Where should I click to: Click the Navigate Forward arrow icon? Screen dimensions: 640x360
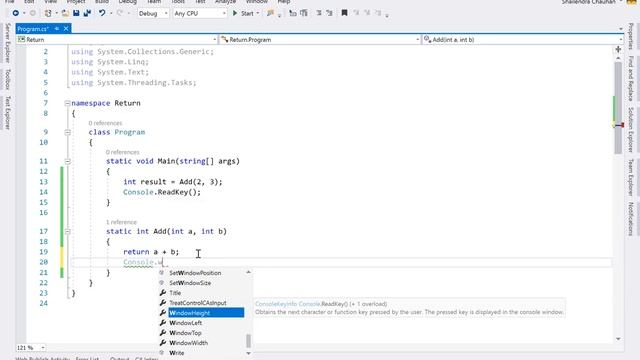pyautogui.click(x=33, y=13)
